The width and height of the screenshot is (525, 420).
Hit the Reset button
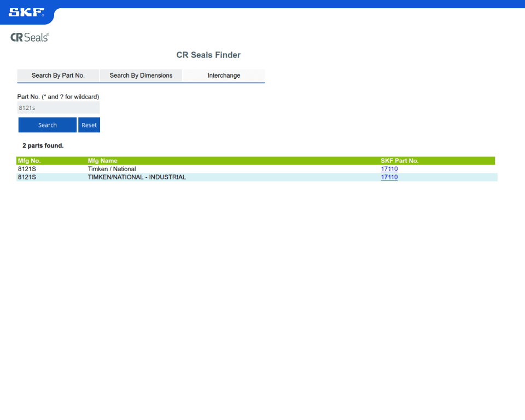click(89, 125)
